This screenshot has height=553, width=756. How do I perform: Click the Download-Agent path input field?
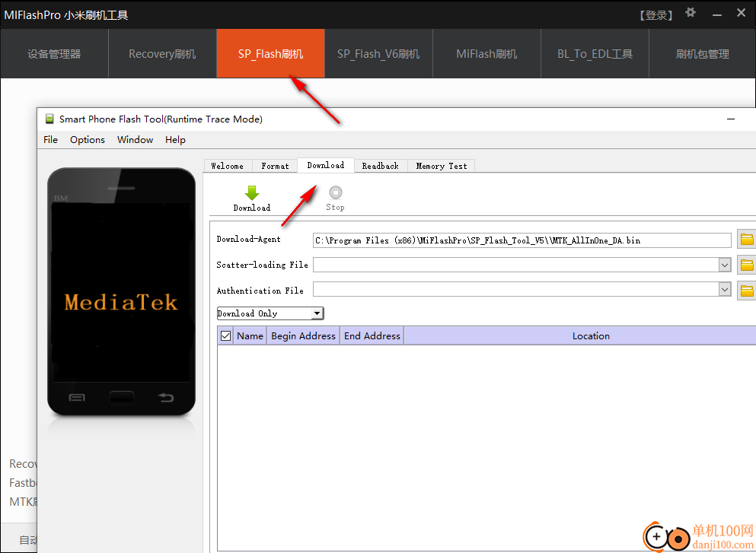tap(522, 240)
